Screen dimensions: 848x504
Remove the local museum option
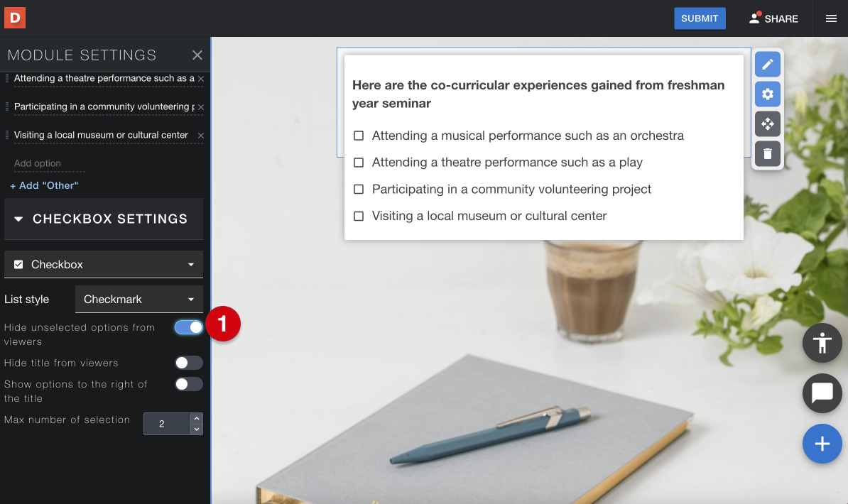tap(201, 135)
